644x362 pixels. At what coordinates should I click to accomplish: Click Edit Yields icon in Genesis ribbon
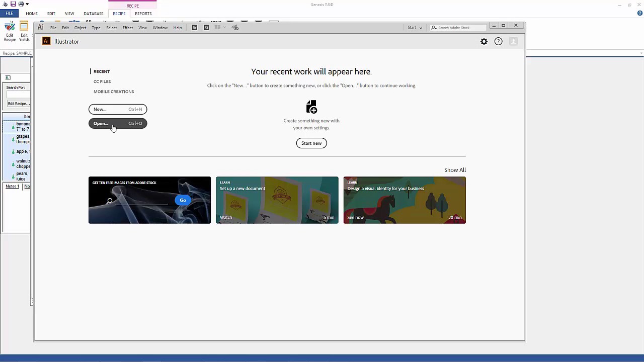[24, 32]
